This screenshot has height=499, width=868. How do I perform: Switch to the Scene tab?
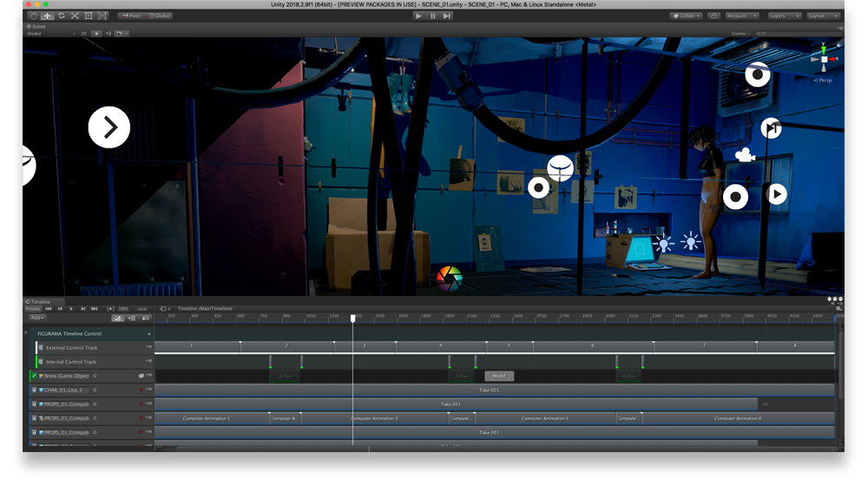pyautogui.click(x=36, y=27)
